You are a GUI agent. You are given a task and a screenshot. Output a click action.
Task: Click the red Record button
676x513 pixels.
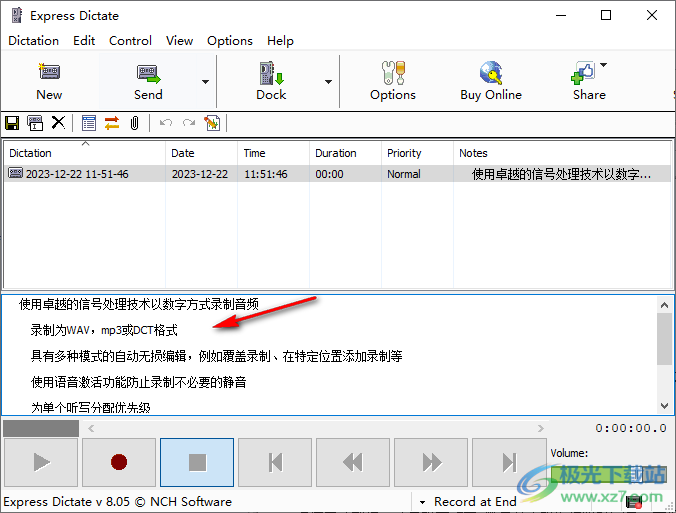[119, 463]
